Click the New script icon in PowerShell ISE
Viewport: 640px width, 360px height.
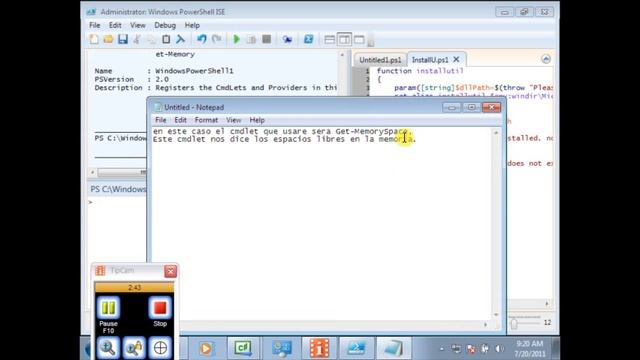coord(94,39)
